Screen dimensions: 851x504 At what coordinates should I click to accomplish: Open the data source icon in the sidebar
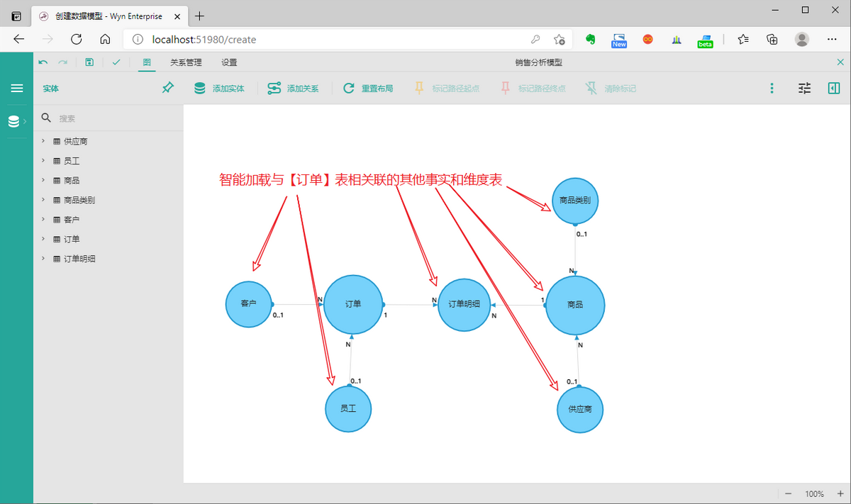coord(13,122)
